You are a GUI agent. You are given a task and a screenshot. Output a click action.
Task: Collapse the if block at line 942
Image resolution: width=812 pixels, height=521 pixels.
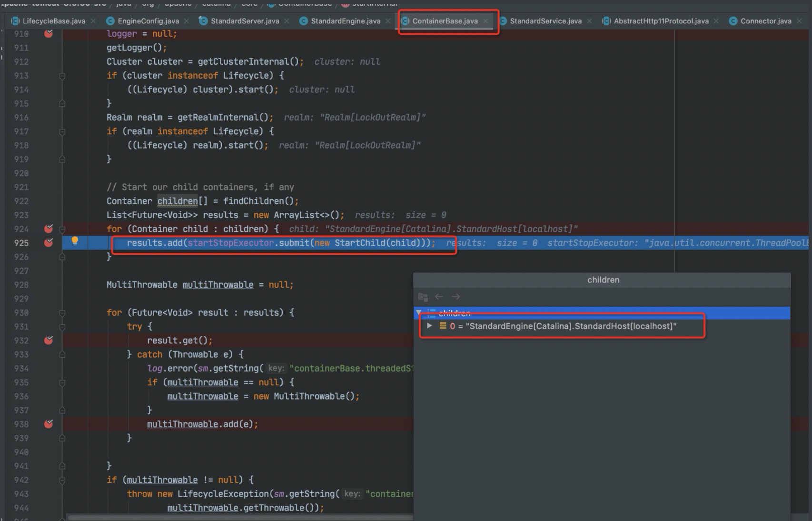point(62,480)
